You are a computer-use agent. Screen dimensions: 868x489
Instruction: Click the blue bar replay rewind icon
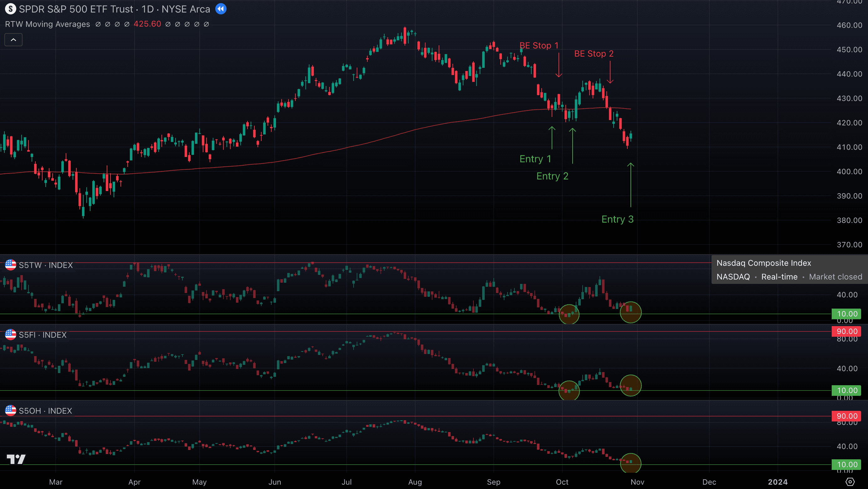[x=221, y=9]
